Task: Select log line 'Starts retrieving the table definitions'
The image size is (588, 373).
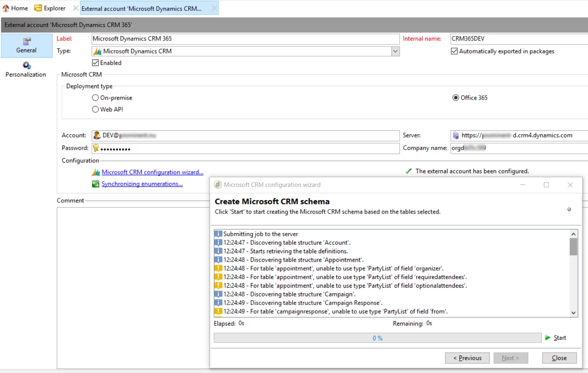Action: pyautogui.click(x=286, y=251)
